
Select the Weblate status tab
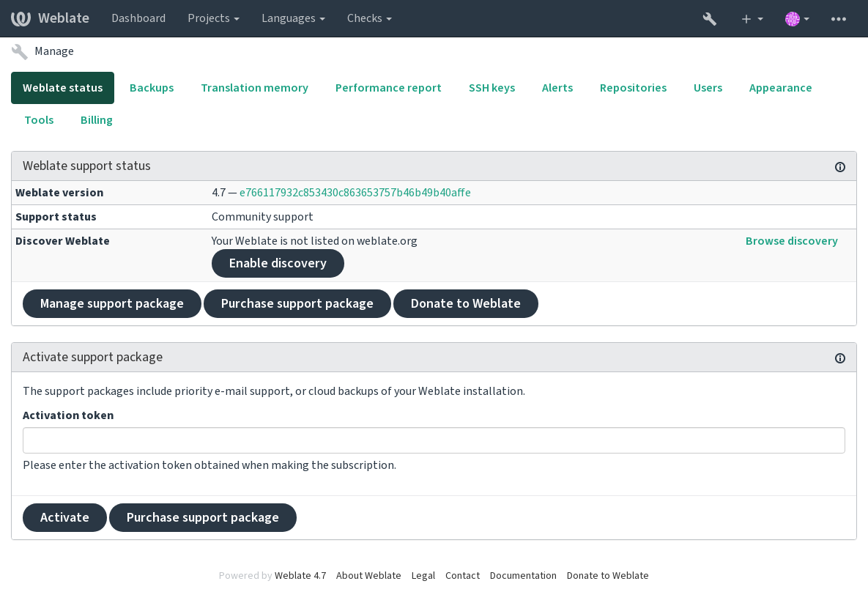(62, 87)
